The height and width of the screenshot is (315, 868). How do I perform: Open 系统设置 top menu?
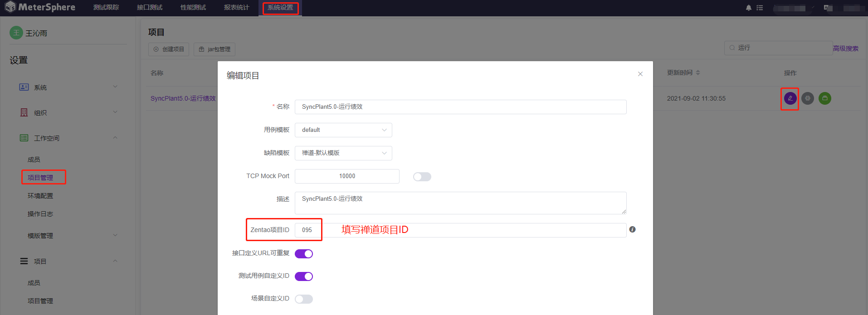point(280,8)
